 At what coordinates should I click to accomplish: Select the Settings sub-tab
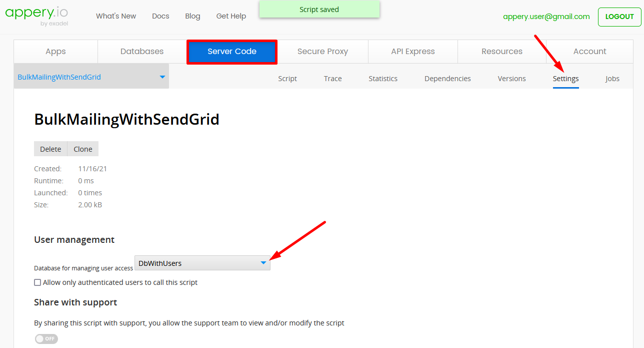pos(566,79)
